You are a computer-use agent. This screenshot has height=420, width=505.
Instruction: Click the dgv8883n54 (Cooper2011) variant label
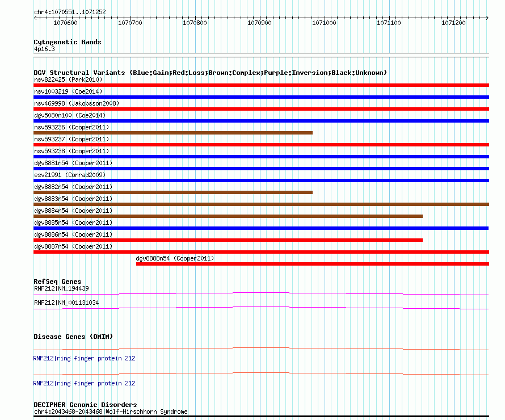[x=73, y=199]
